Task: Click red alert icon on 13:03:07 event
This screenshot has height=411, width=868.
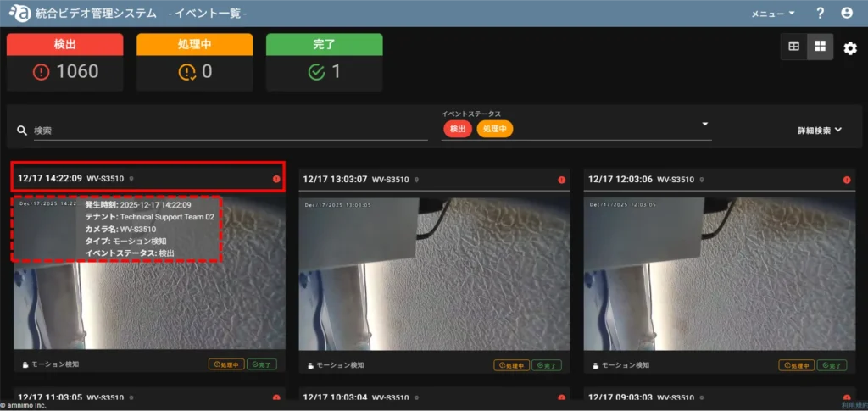Action: point(561,180)
